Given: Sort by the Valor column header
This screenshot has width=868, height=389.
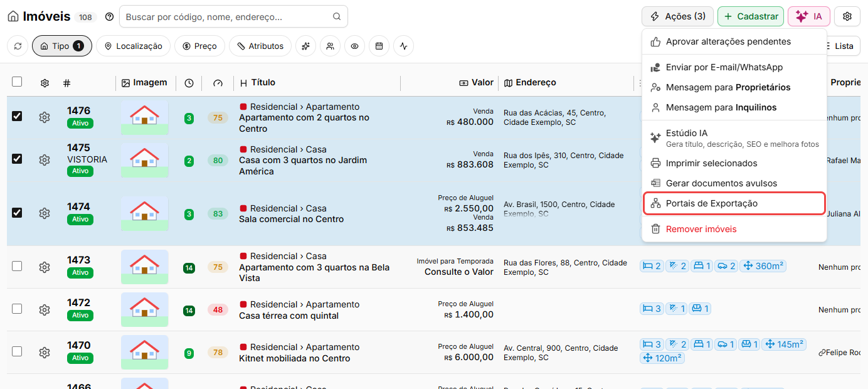Looking at the screenshot, I should (476, 82).
